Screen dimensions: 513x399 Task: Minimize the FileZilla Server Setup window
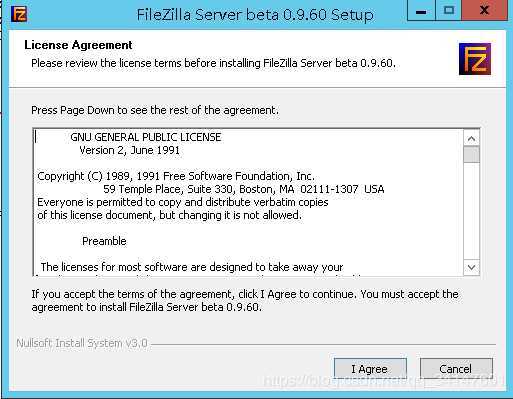click(421, 11)
